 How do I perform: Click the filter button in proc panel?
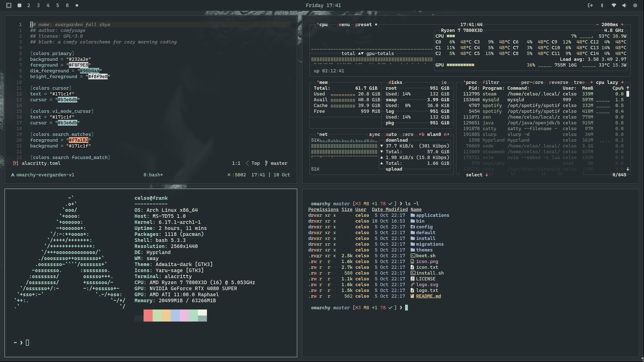(491, 82)
